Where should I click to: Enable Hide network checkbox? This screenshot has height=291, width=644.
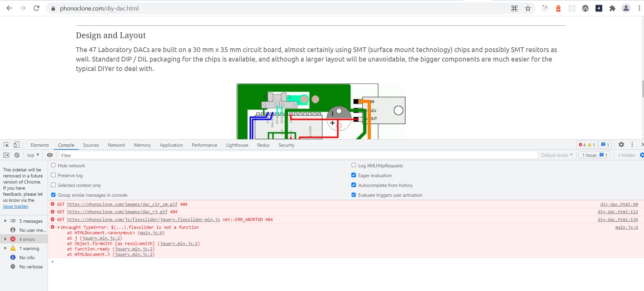pyautogui.click(x=53, y=165)
